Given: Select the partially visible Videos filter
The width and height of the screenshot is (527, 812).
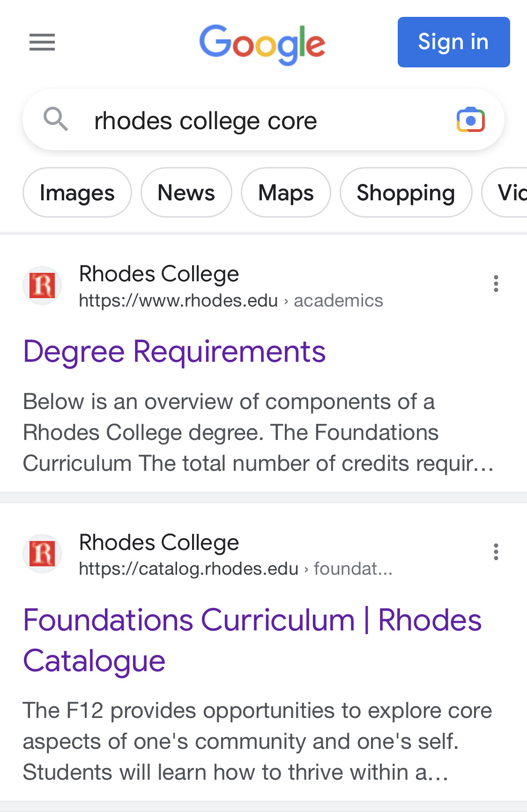Looking at the screenshot, I should 505,192.
